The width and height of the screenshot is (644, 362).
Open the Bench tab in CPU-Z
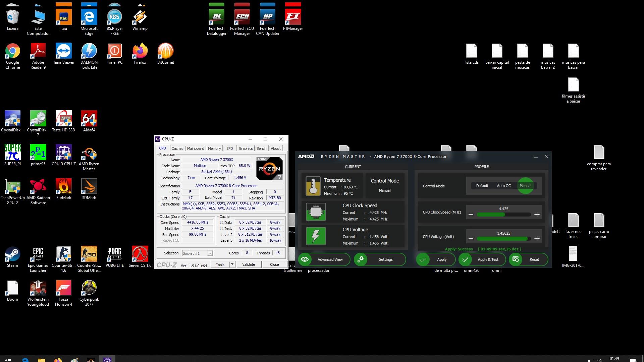click(x=261, y=148)
